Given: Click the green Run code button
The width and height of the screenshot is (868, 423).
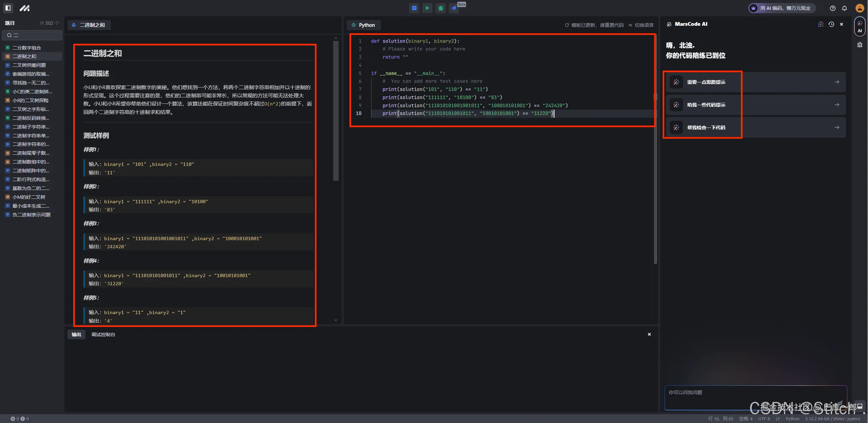Looking at the screenshot, I should coord(427,8).
